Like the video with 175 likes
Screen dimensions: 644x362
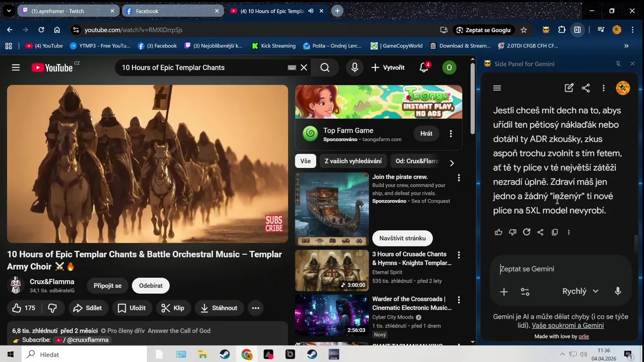24,308
